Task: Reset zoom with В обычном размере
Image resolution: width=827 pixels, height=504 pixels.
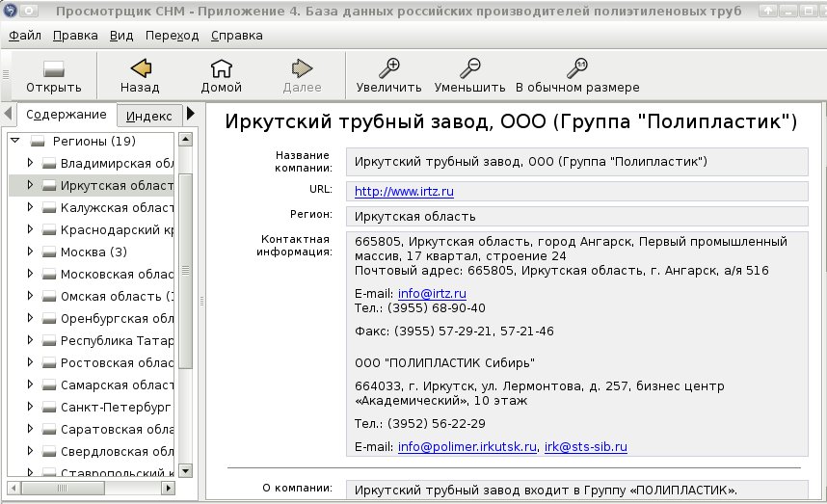Action: click(x=577, y=68)
